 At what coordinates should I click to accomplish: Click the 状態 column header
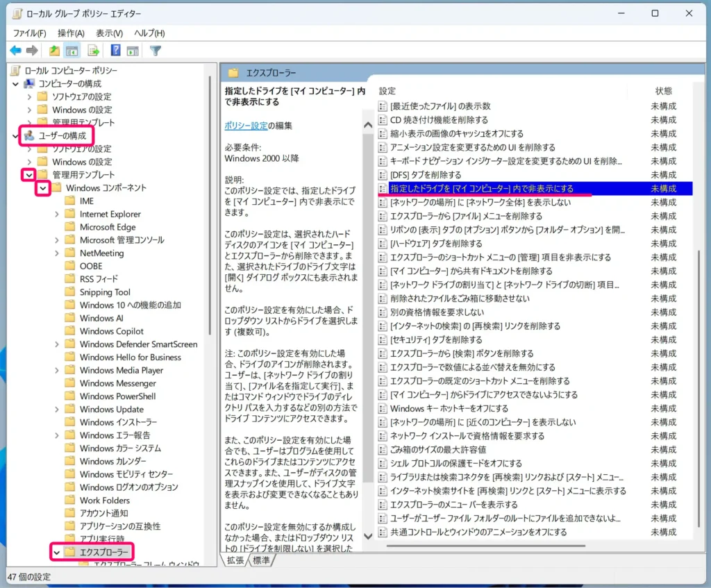663,91
